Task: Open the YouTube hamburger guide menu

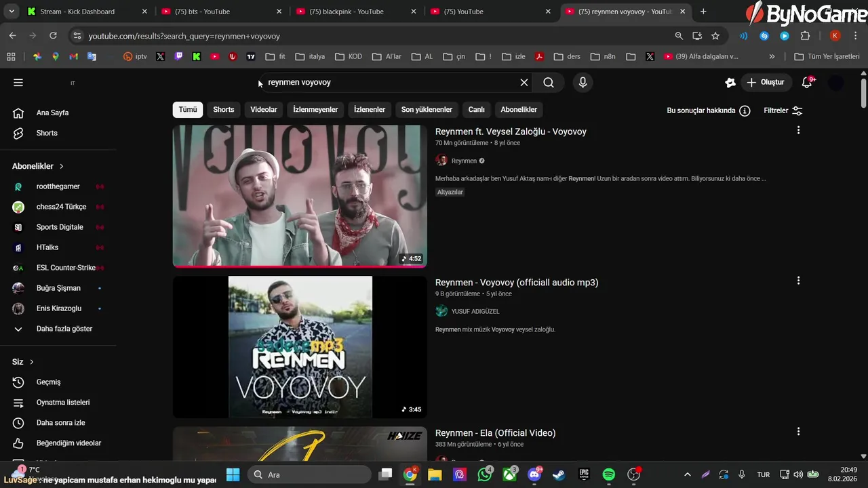Action: coord(18,83)
